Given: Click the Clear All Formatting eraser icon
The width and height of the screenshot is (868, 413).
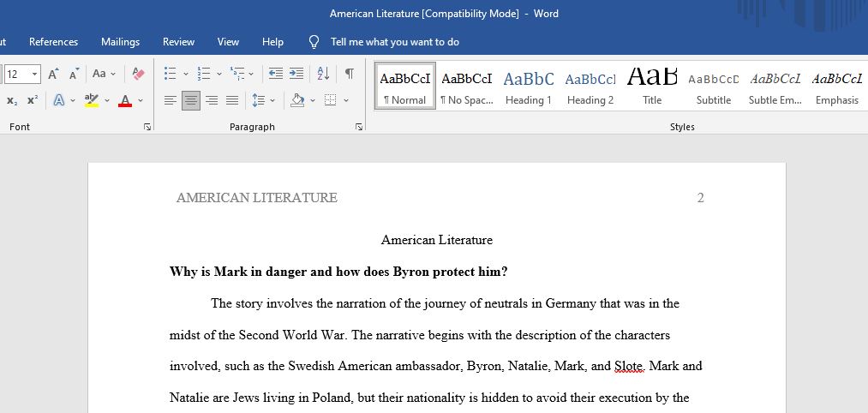Looking at the screenshot, I should pos(139,74).
